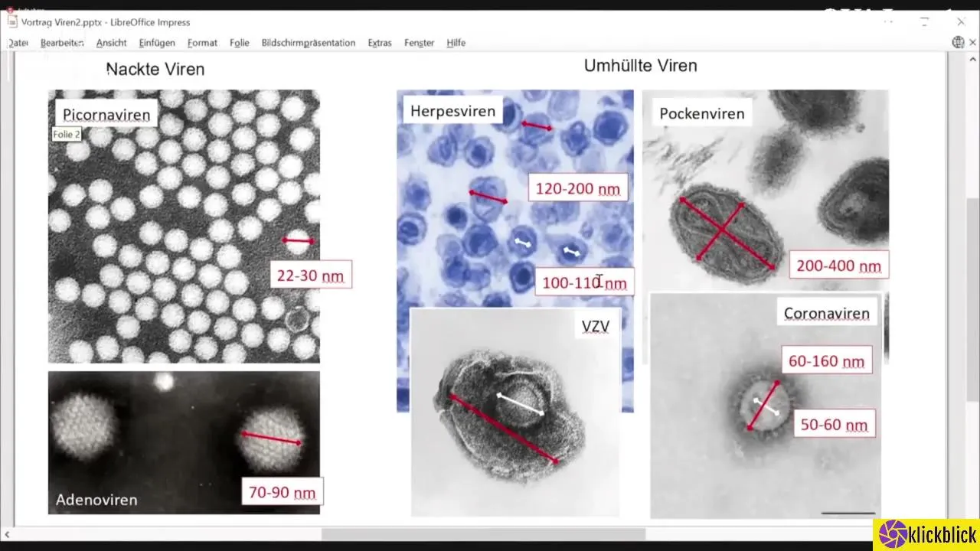
Task: Select the "Adenoviren" caption
Action: [x=96, y=500]
